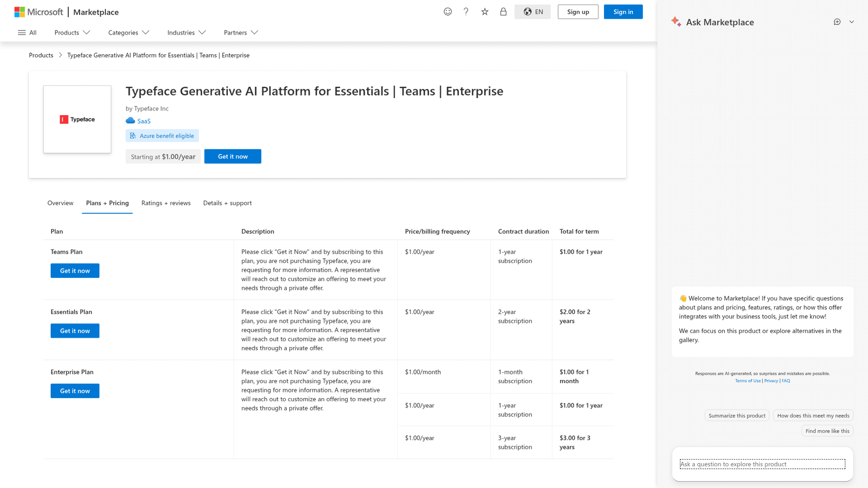
Task: Click How does this meet my needs
Action: point(813,416)
